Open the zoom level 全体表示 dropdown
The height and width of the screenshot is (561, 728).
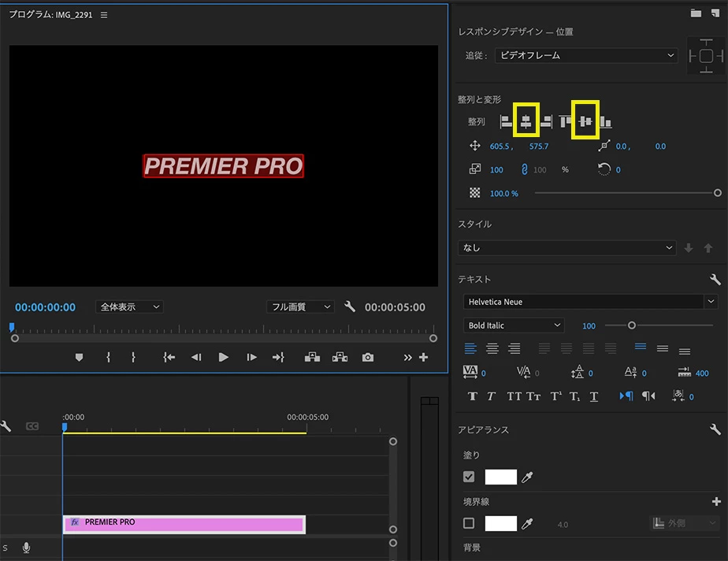click(x=129, y=307)
